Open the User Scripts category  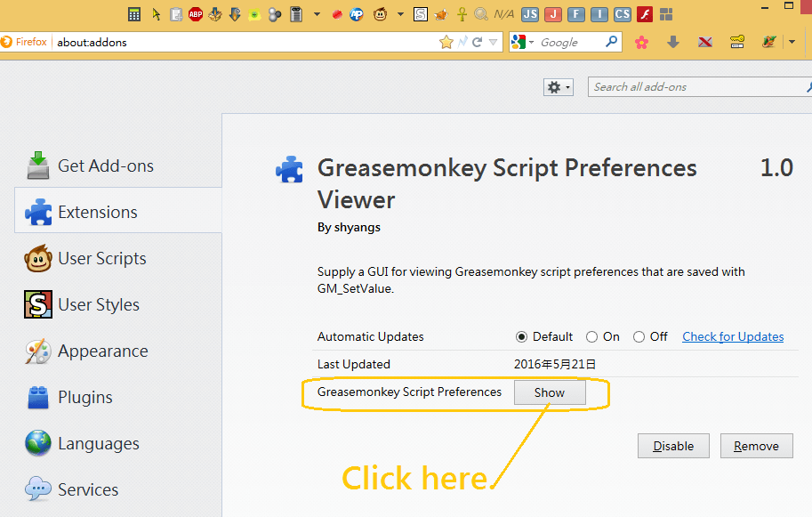(118, 258)
